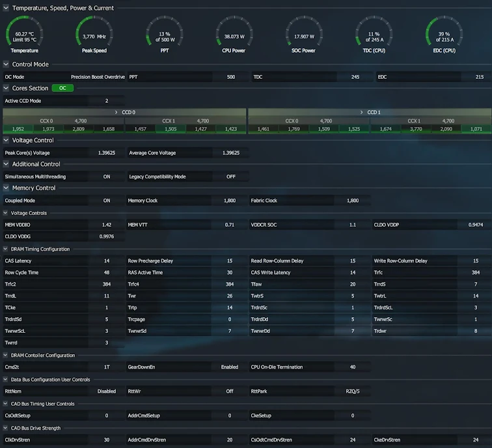Select the TDC (CPU) gauge
The image size is (492, 448).
[x=374, y=34]
